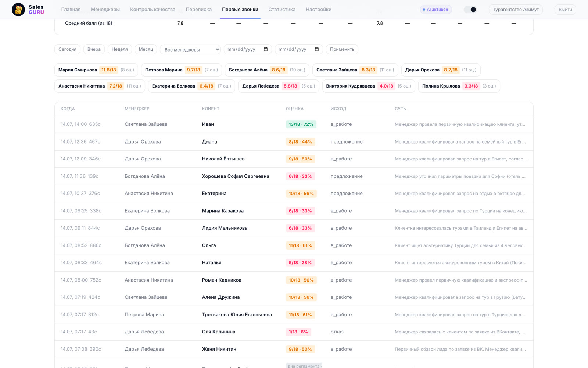Viewport: 588px width, 368px height.
Task: Select Виктория Кудрявцева chip
Action: (369, 86)
